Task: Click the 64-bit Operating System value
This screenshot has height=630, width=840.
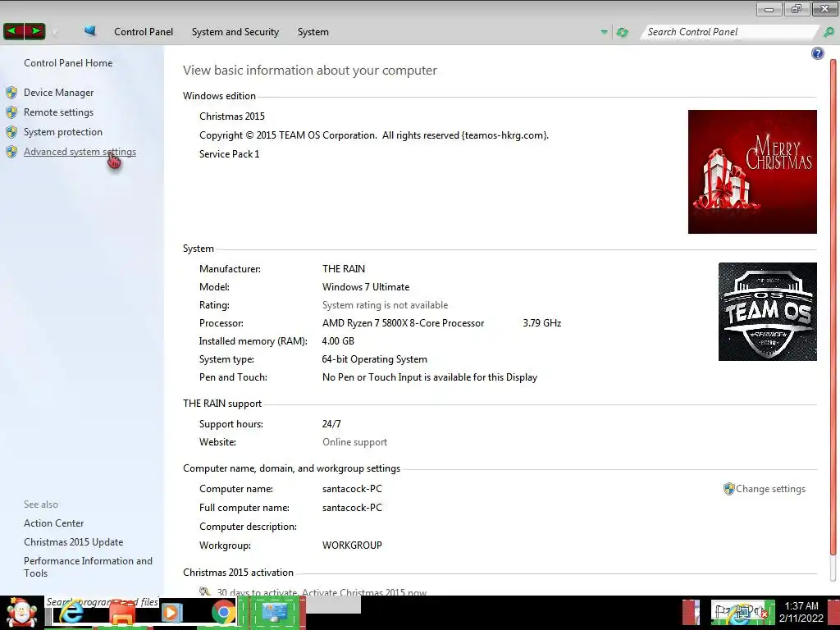Action: tap(374, 359)
